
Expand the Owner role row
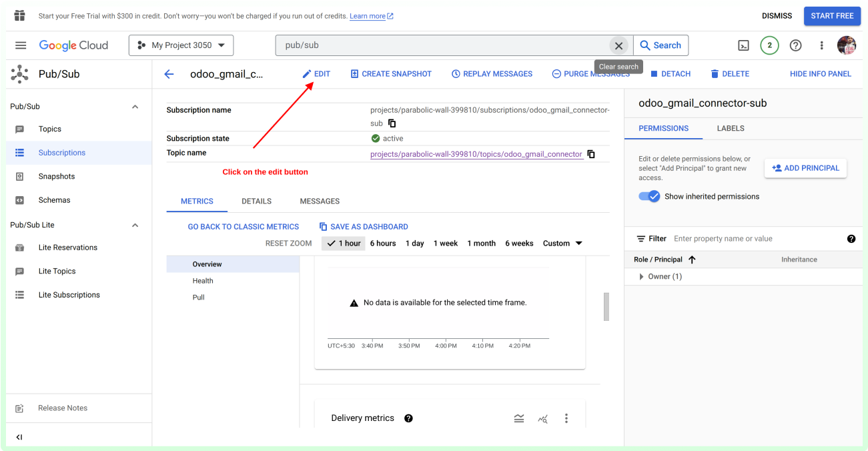(x=641, y=276)
